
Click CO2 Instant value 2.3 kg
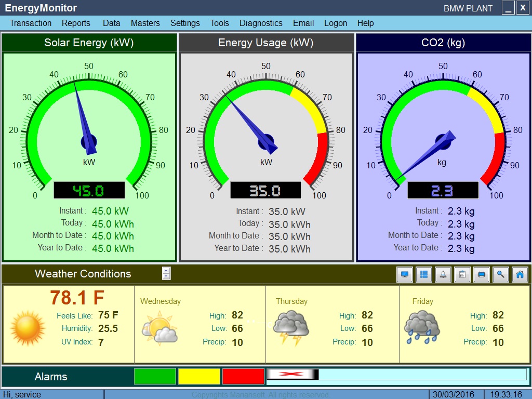tap(461, 211)
